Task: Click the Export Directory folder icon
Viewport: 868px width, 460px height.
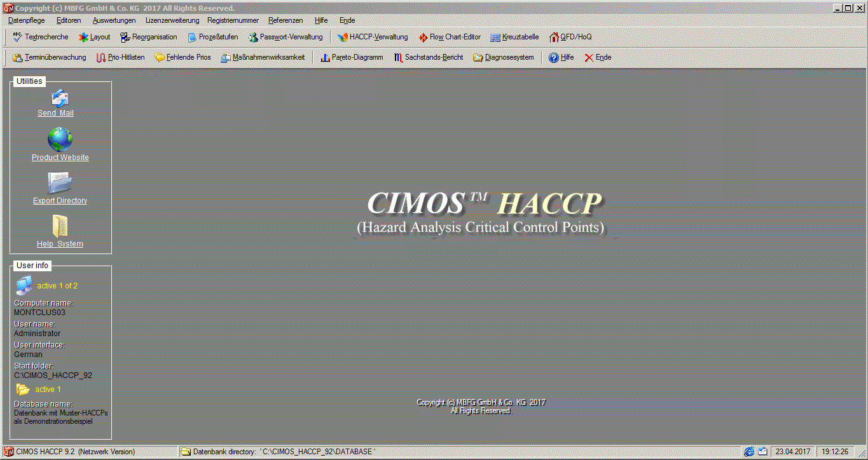Action: coord(60,183)
